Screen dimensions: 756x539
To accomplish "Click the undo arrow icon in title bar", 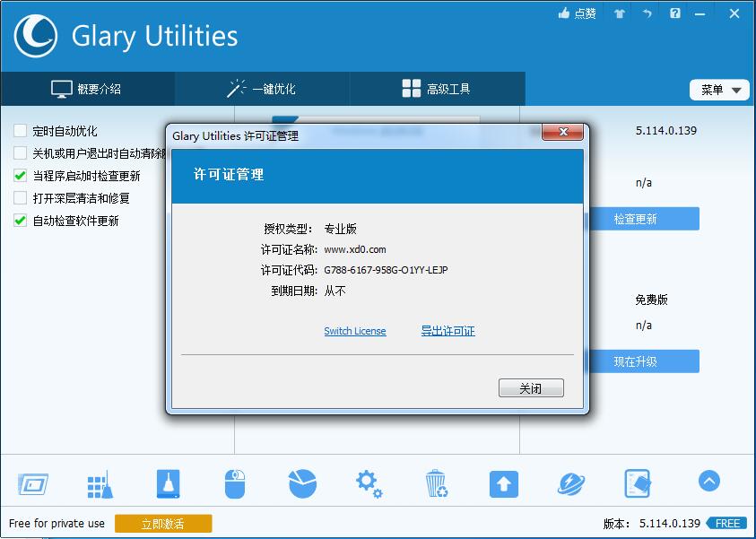I will pos(647,13).
